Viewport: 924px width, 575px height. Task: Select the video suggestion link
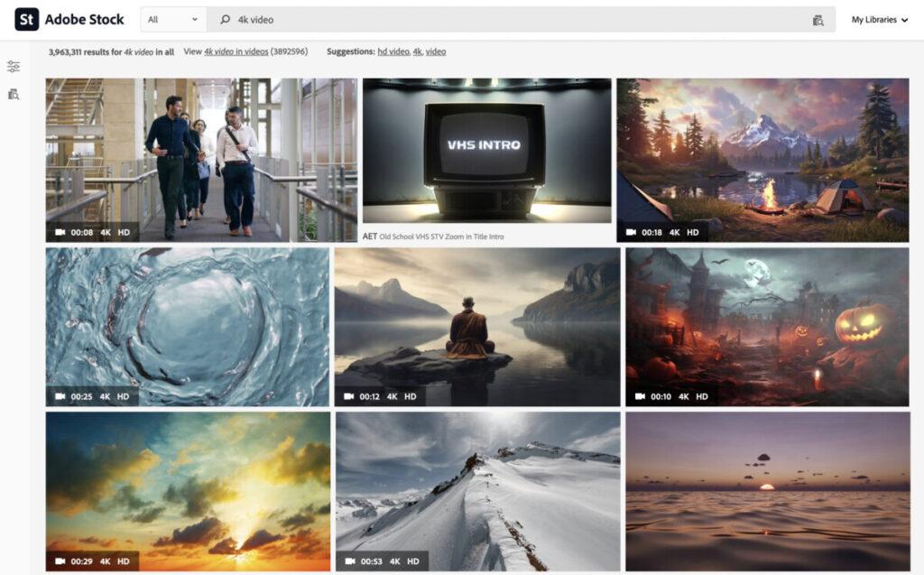[436, 52]
